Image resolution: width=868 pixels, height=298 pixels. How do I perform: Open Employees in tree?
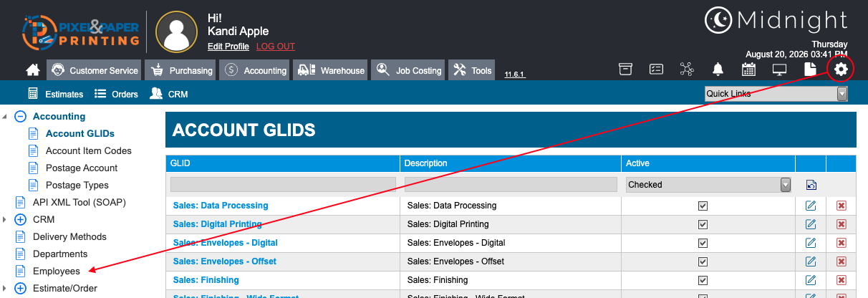pyautogui.click(x=57, y=271)
